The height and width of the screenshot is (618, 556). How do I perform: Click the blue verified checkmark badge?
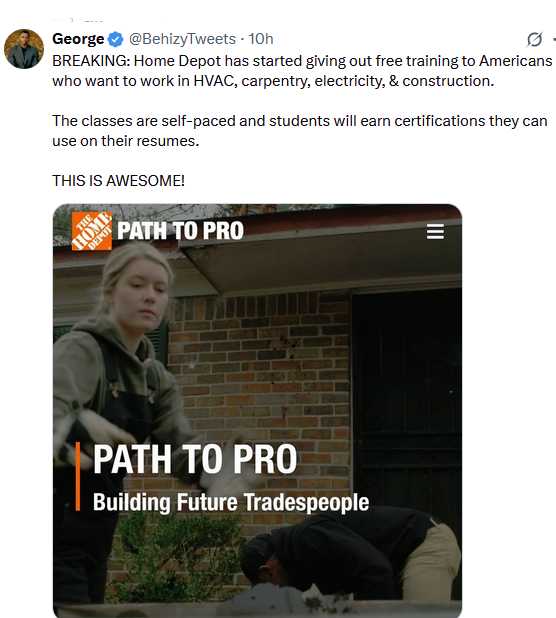point(115,39)
